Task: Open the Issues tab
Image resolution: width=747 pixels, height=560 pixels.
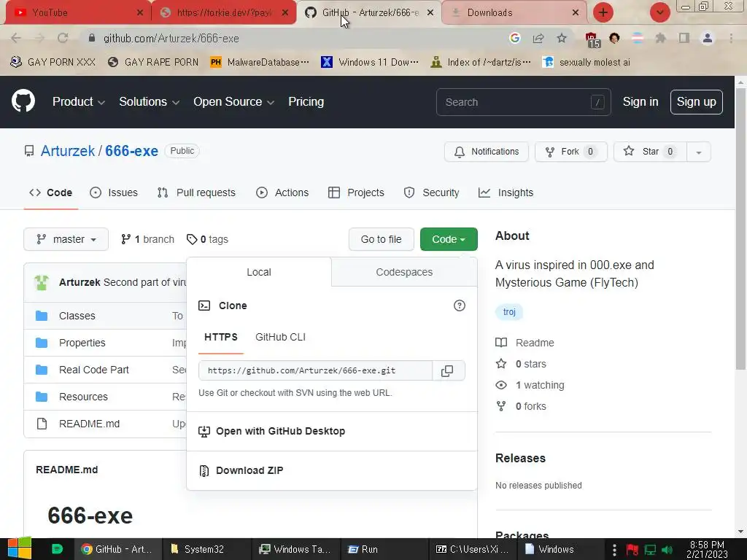Action: 114,192
